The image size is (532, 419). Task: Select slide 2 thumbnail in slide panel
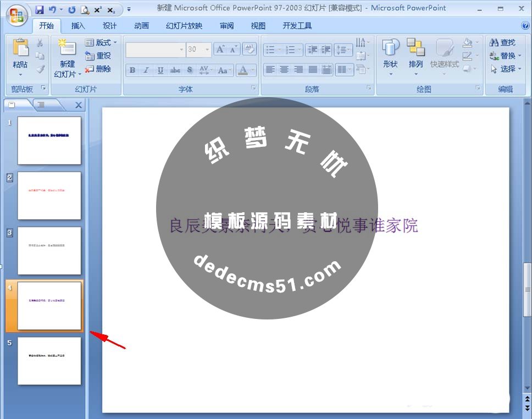click(x=49, y=196)
